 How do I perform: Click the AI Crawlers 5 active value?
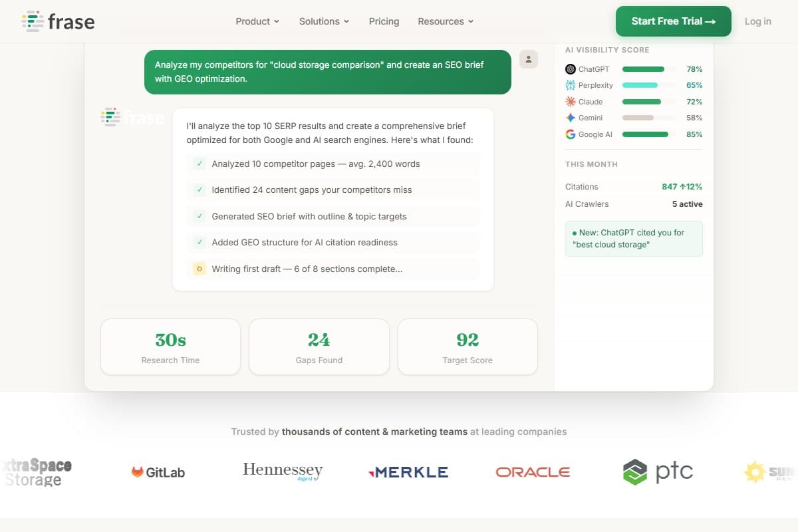point(687,204)
